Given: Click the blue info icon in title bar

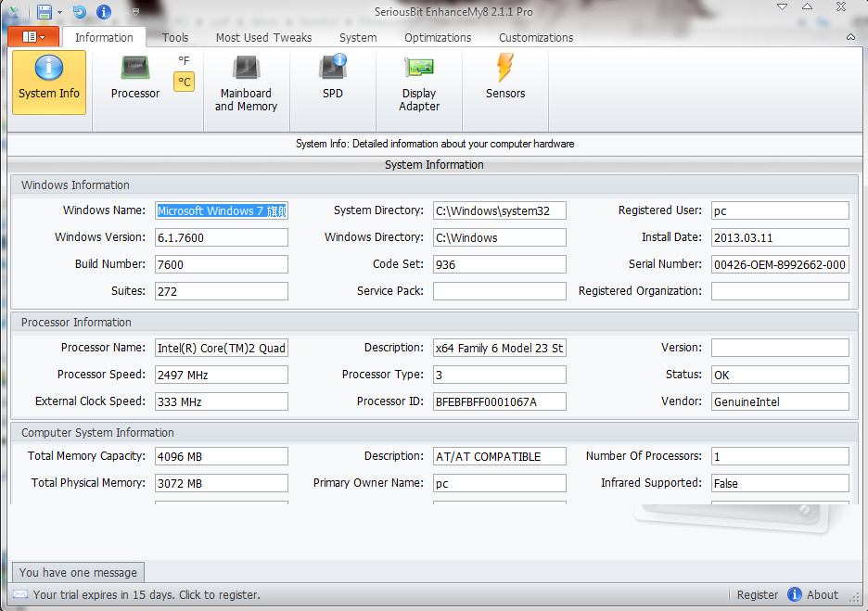Looking at the screenshot, I should pyautogui.click(x=104, y=12).
